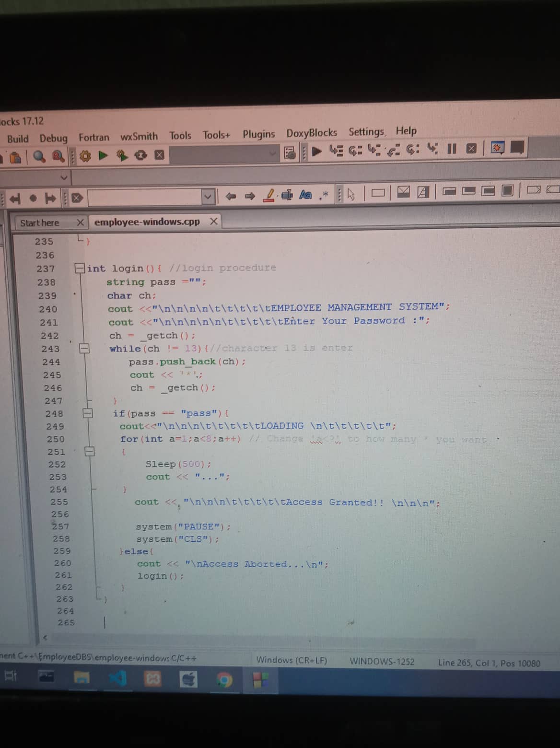Open the Help menu
This screenshot has width=560, height=748.
(406, 130)
